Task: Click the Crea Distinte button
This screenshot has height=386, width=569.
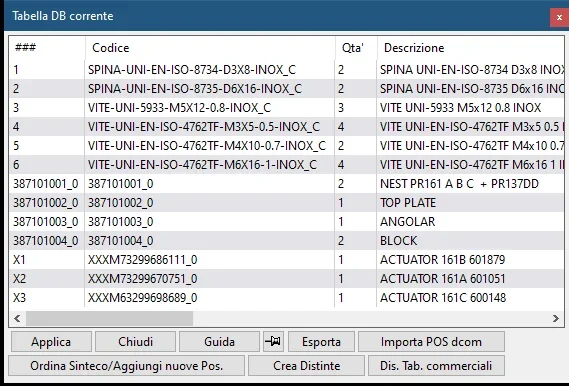Action: click(x=306, y=365)
